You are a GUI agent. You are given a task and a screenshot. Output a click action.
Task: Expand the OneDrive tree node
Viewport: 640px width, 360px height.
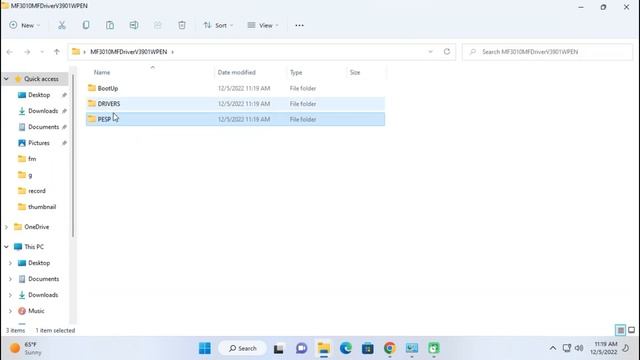(x=6, y=227)
